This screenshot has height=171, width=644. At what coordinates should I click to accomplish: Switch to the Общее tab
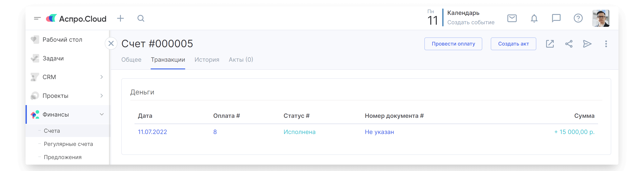(131, 60)
